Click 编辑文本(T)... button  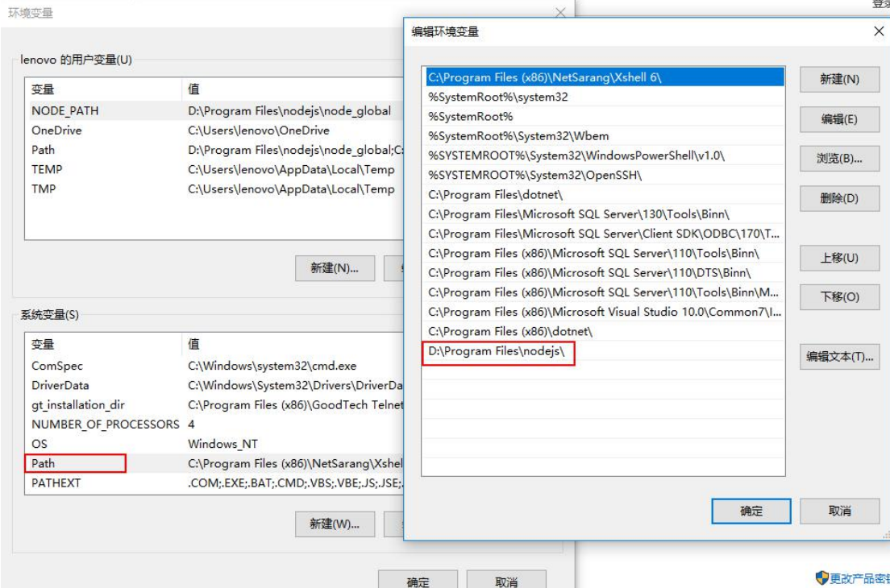tap(839, 357)
